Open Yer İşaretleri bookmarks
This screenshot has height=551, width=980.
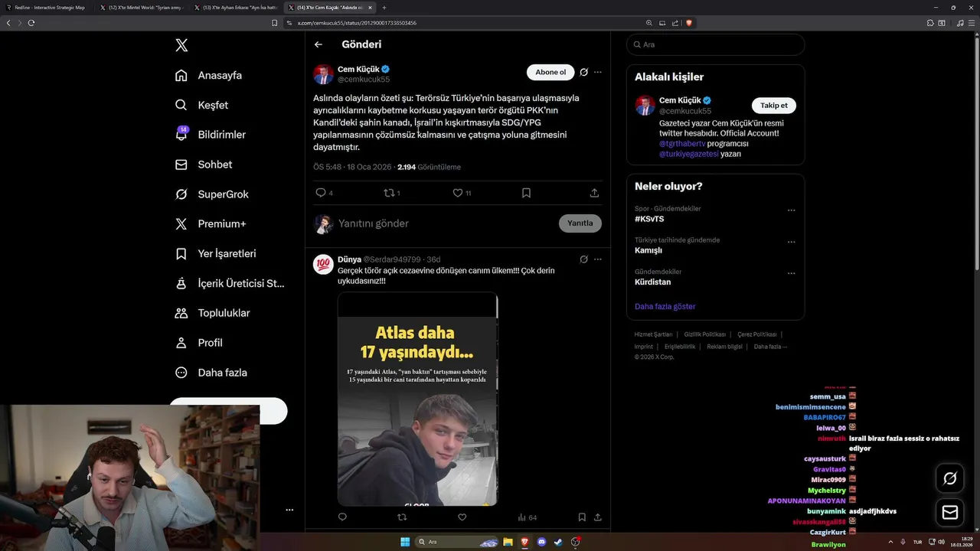(x=216, y=253)
